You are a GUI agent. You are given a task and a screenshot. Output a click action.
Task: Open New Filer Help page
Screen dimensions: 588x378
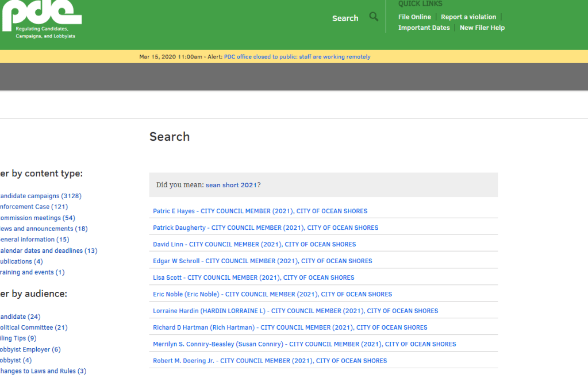click(x=482, y=28)
